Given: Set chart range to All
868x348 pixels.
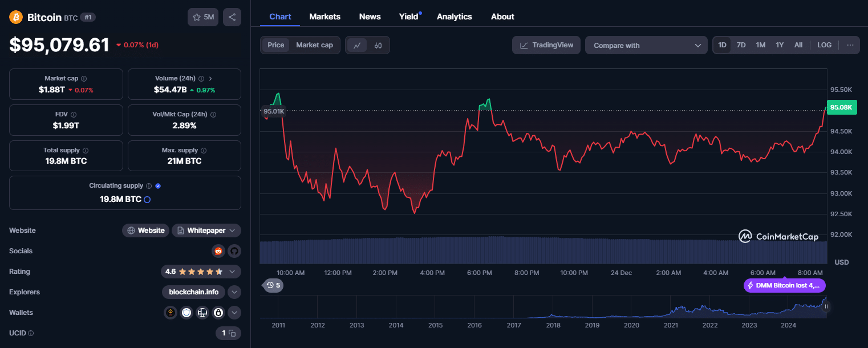Looking at the screenshot, I should (x=798, y=45).
